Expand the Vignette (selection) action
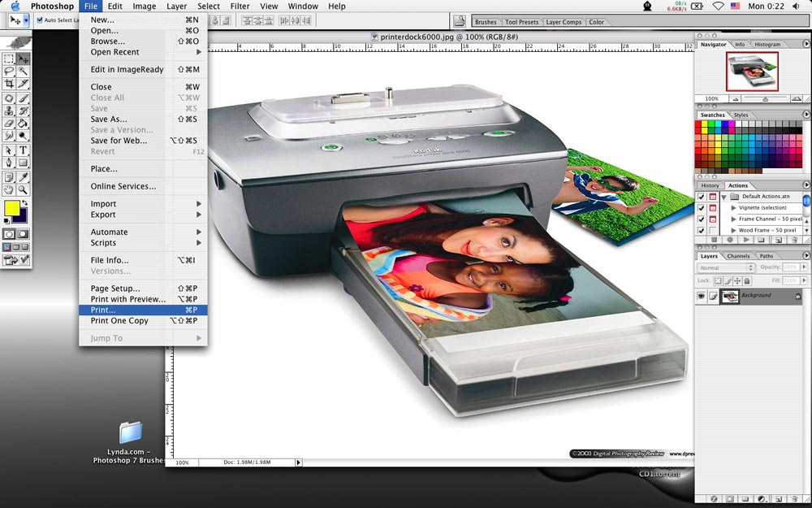 (733, 208)
